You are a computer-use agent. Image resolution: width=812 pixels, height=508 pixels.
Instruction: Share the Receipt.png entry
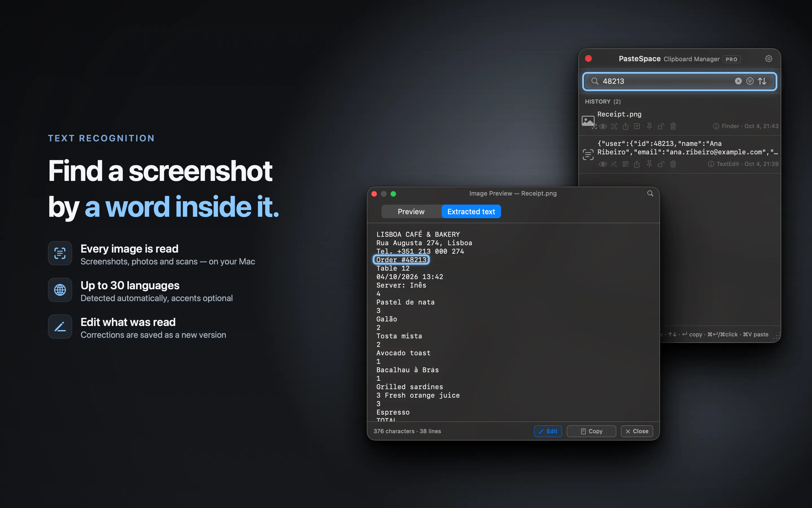tap(625, 126)
